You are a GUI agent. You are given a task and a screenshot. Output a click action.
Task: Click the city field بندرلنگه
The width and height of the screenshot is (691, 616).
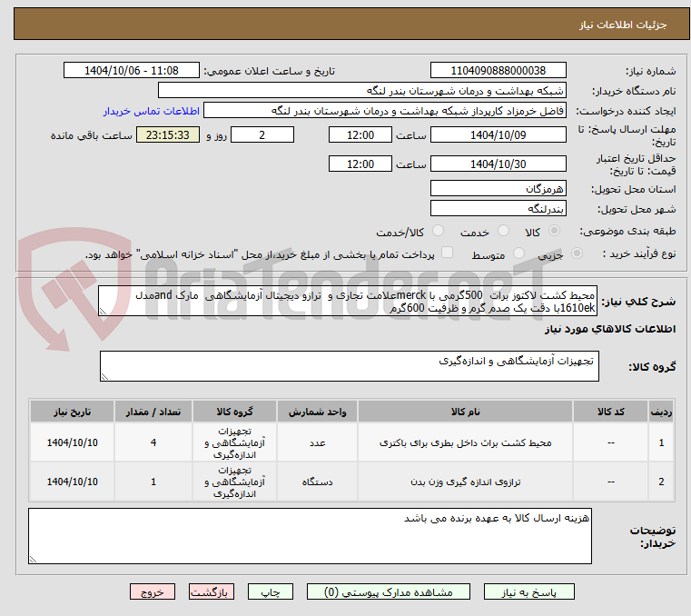pos(498,209)
